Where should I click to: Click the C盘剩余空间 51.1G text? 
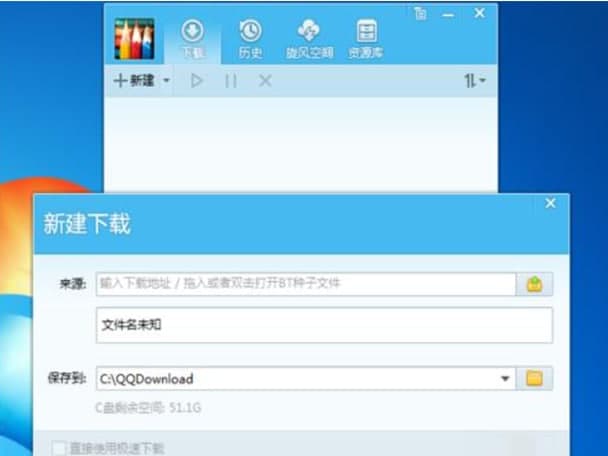tap(148, 408)
